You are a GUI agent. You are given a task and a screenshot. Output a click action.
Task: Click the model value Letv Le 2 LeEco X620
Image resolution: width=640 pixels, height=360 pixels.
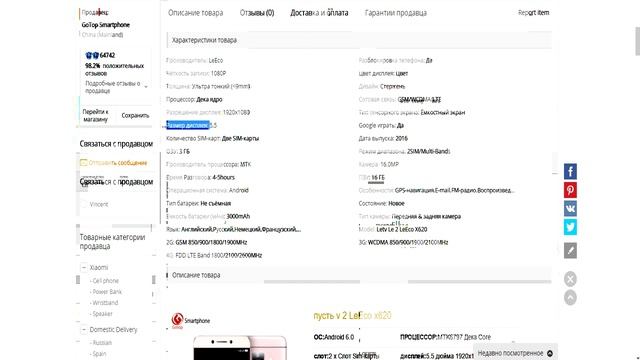pos(402,229)
